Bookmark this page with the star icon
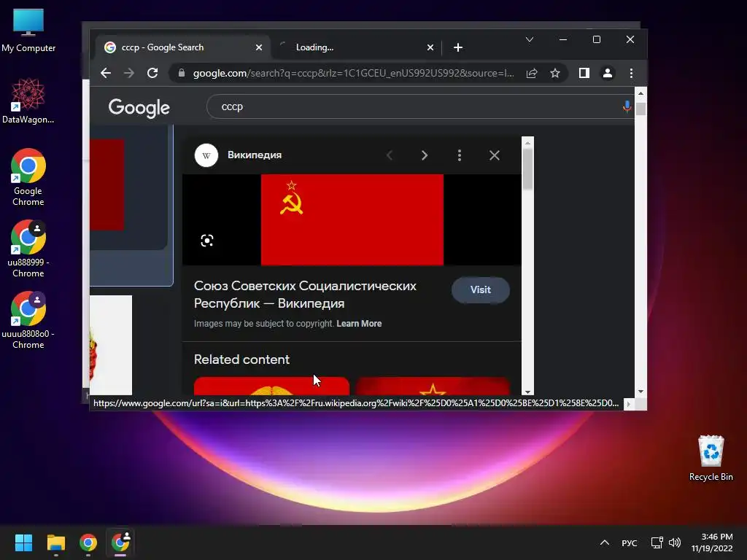The width and height of the screenshot is (747, 560). [x=555, y=73]
